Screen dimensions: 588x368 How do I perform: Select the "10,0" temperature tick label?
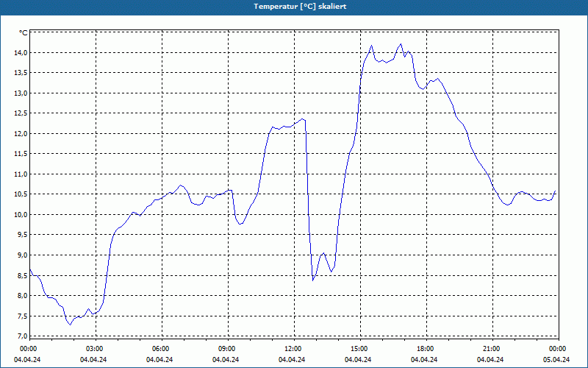pyautogui.click(x=21, y=215)
